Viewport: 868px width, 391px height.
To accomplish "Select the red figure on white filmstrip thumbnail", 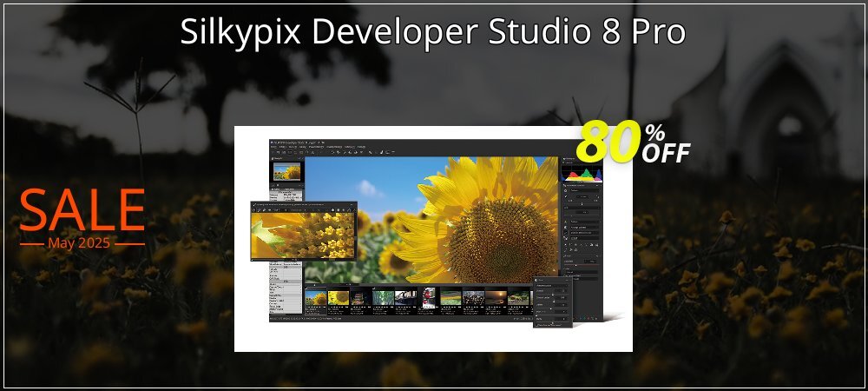I will tap(429, 297).
